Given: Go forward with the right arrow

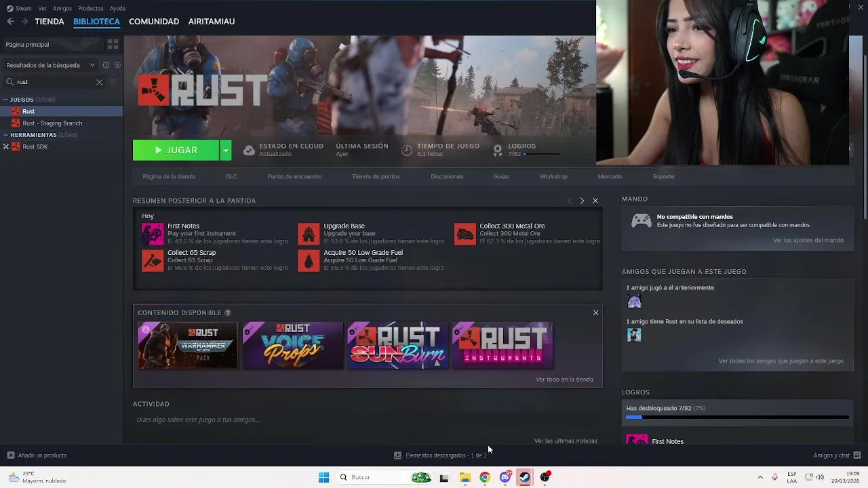Looking at the screenshot, I should [x=24, y=22].
